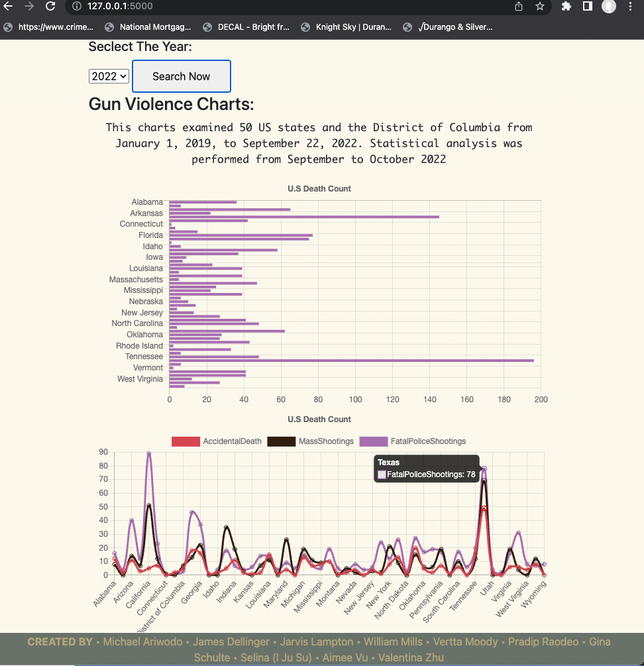Expand the forward navigation arrow options
644x666 pixels.
30,7
